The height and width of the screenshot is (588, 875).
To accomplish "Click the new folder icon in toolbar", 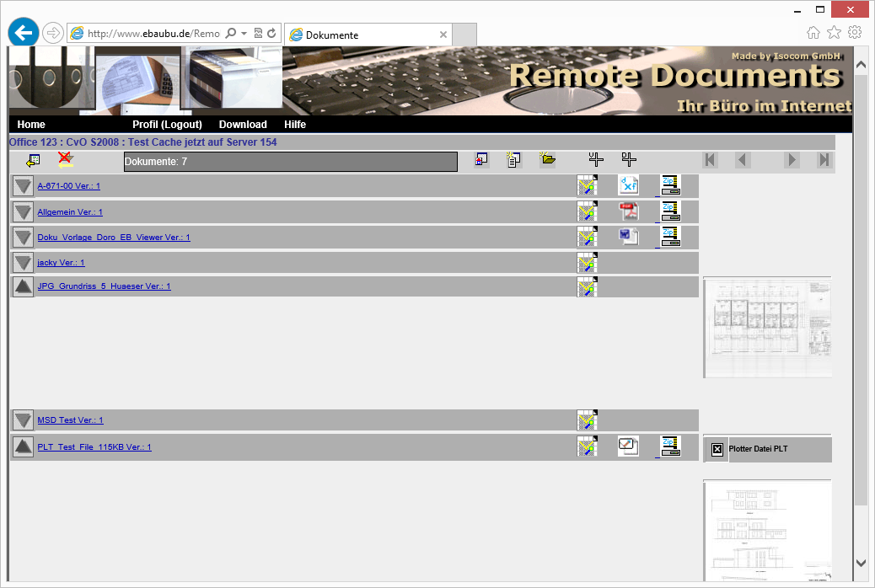I will (x=547, y=159).
